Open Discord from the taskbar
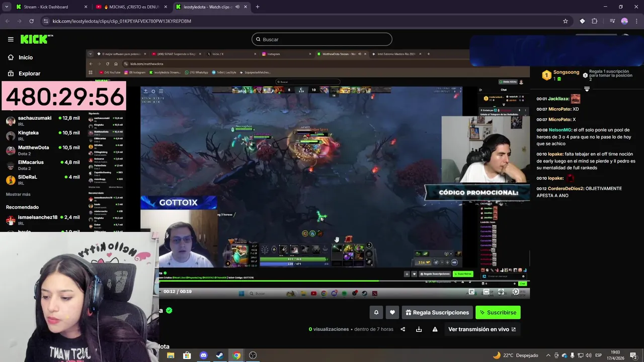The width and height of the screenshot is (644, 362). coord(203,355)
